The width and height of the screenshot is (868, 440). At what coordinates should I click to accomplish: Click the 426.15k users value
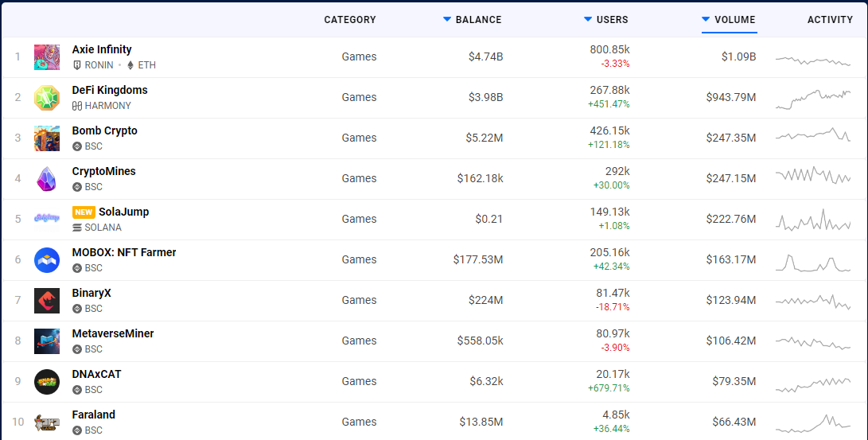coord(609,130)
